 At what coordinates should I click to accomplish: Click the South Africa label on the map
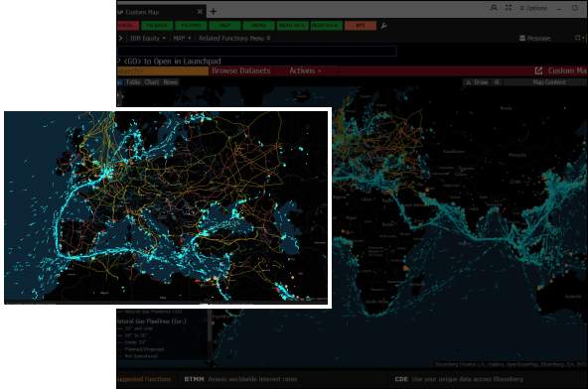376,302
